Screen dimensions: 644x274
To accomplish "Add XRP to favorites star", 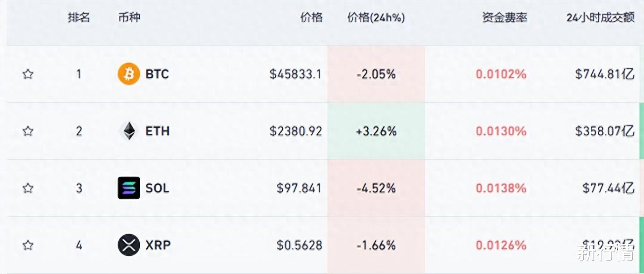I will coord(28,245).
